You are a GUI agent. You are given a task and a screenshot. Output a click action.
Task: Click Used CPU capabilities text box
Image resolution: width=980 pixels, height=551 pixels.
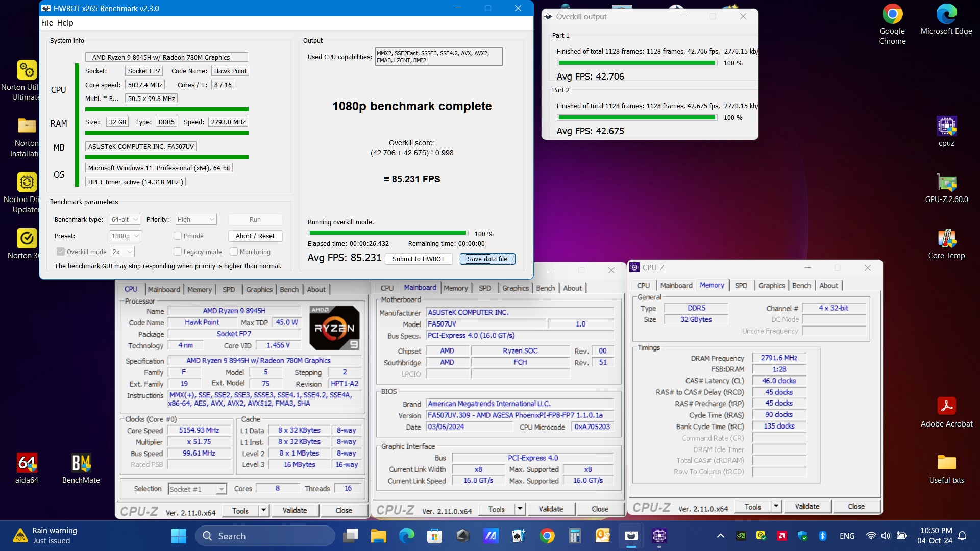click(x=439, y=57)
